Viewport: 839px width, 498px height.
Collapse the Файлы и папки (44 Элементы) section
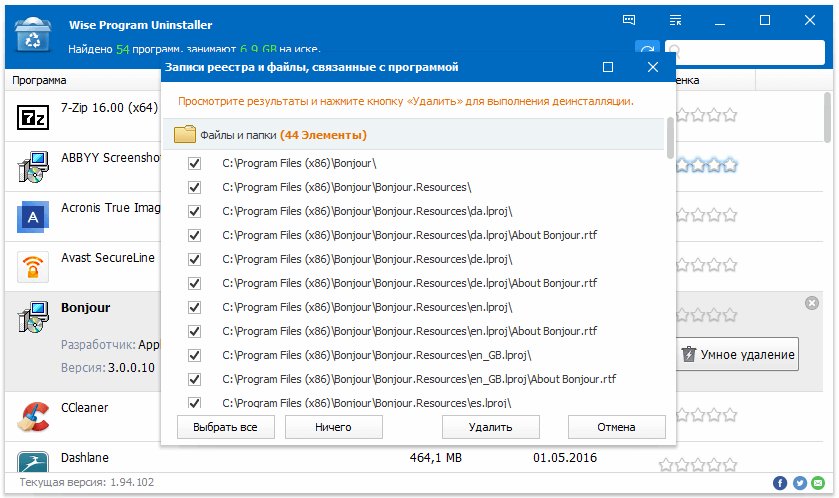pos(413,134)
